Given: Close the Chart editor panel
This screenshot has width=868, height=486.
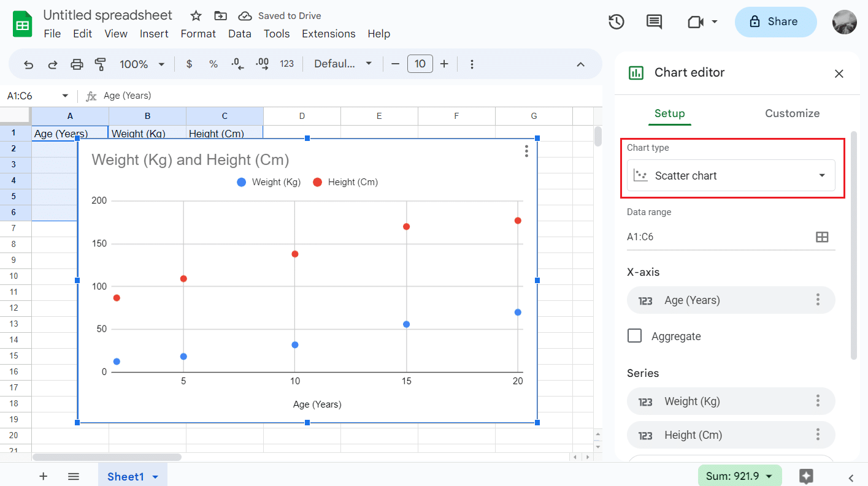Looking at the screenshot, I should tap(839, 74).
